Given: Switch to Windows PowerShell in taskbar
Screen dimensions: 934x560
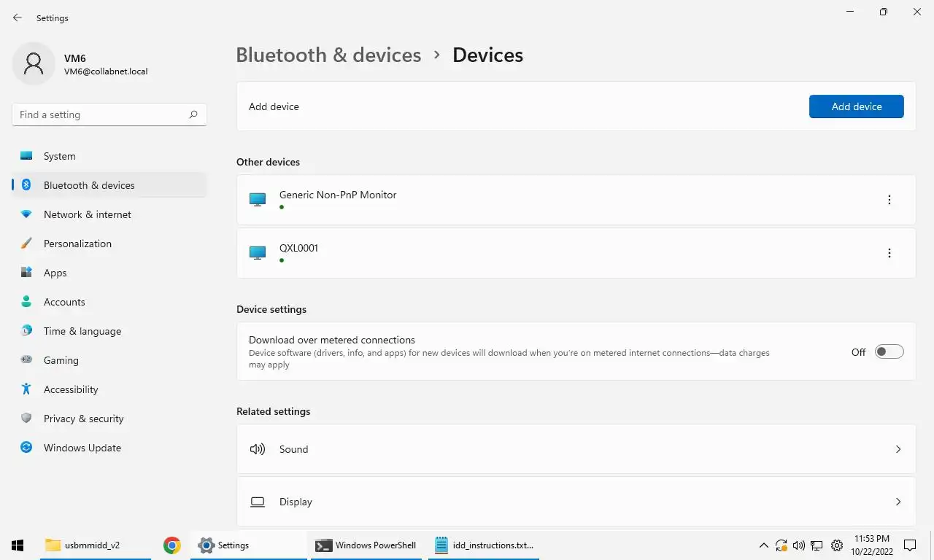Looking at the screenshot, I should pyautogui.click(x=366, y=545).
